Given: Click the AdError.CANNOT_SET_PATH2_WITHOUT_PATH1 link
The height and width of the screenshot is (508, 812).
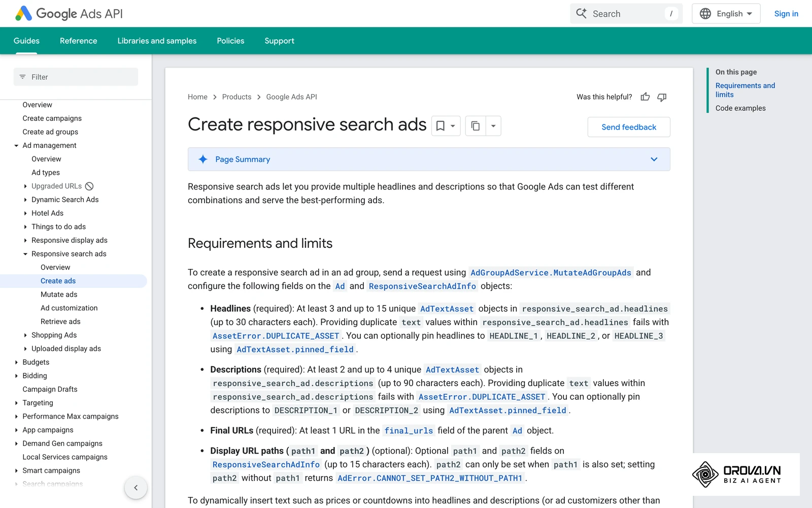Looking at the screenshot, I should coord(430,478).
